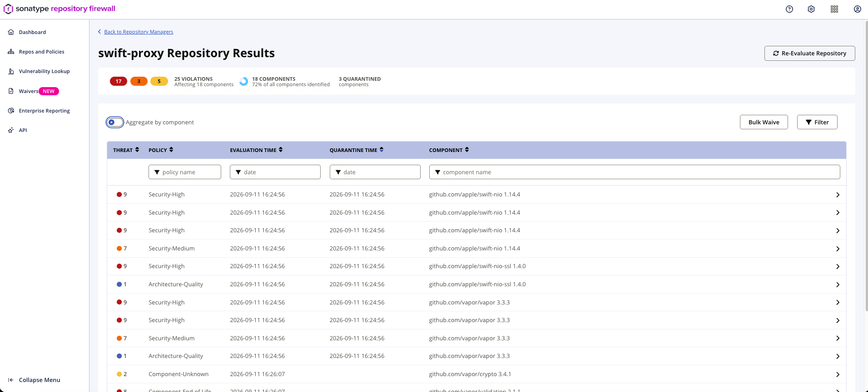This screenshot has width=868, height=392.
Task: Open the API sidebar item
Action: [x=23, y=130]
